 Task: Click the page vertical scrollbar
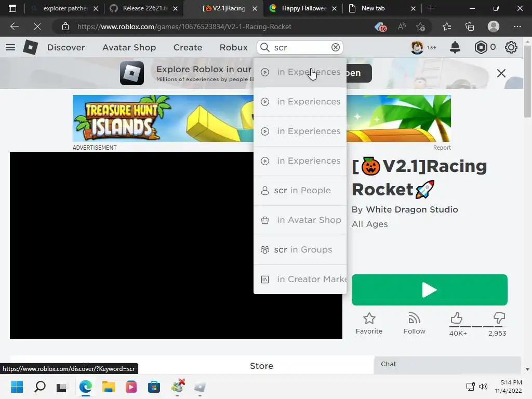point(527,82)
